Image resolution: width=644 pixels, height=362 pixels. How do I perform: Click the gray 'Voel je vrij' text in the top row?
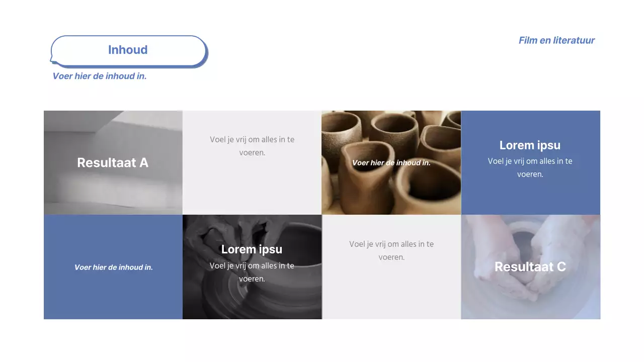pos(252,146)
